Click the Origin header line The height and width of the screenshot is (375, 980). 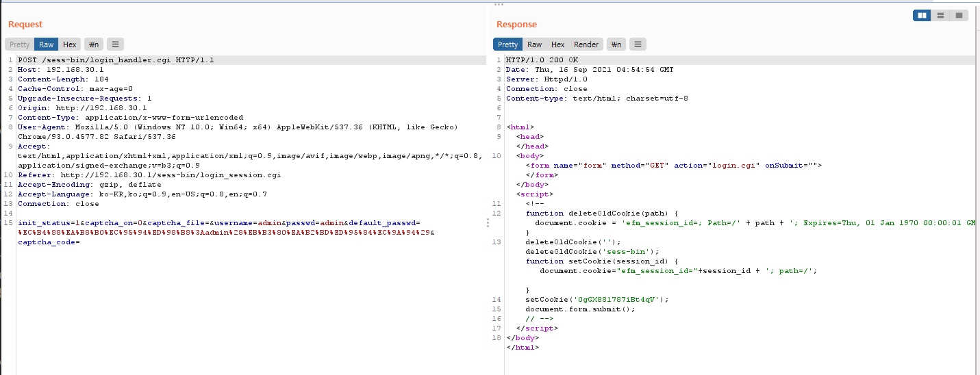click(83, 108)
